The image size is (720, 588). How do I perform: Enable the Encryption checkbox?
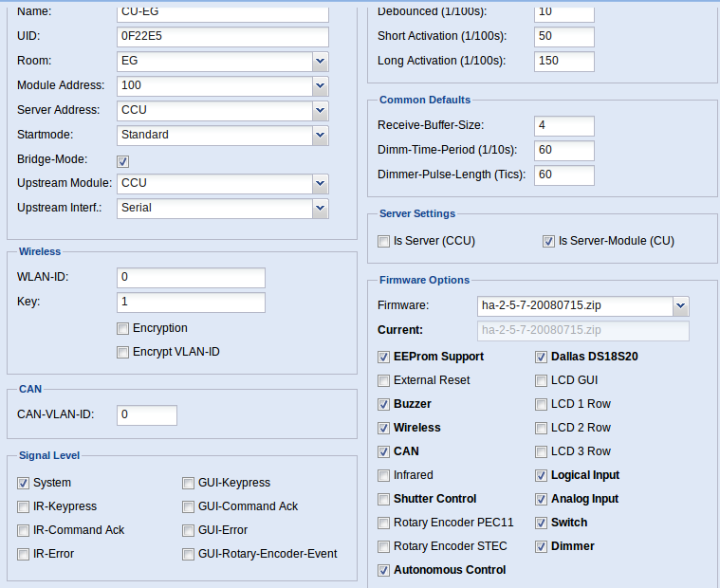[x=122, y=329]
